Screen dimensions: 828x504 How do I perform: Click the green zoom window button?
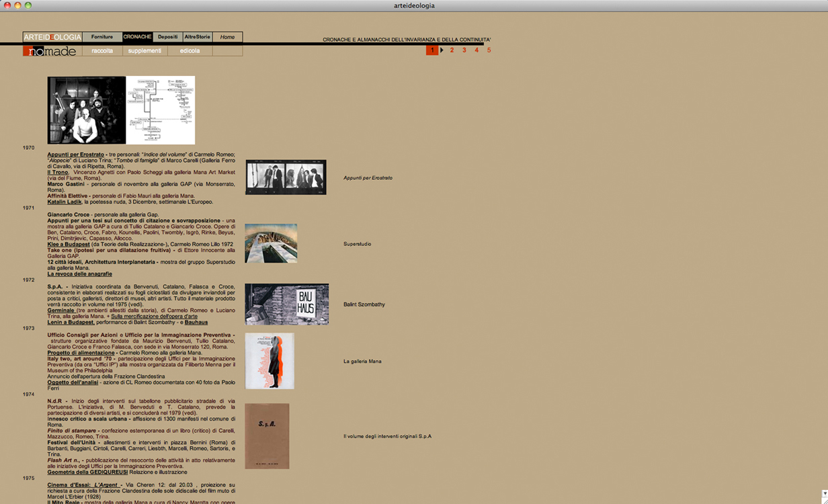point(28,5)
